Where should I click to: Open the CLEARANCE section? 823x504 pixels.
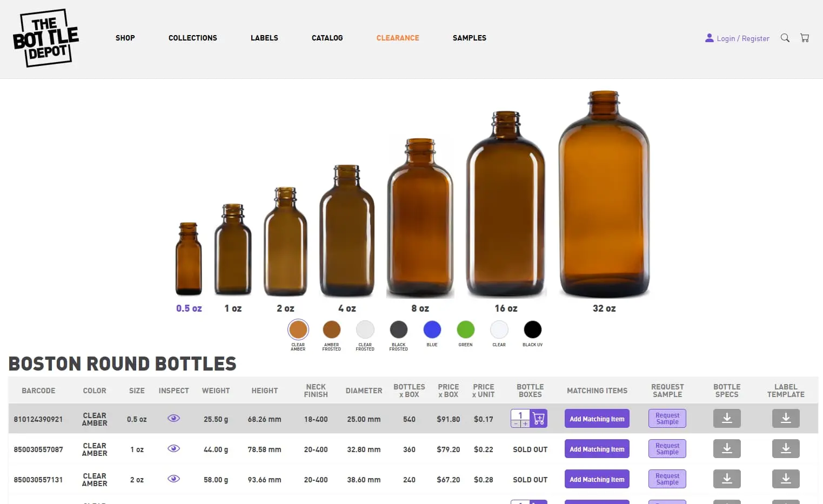tap(398, 38)
